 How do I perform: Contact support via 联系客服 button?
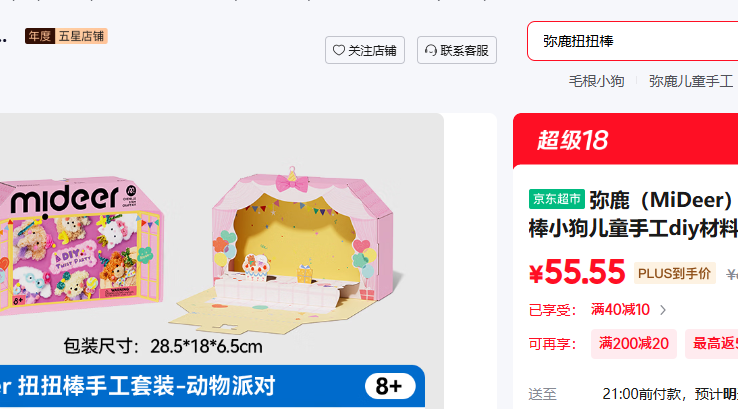tap(457, 50)
